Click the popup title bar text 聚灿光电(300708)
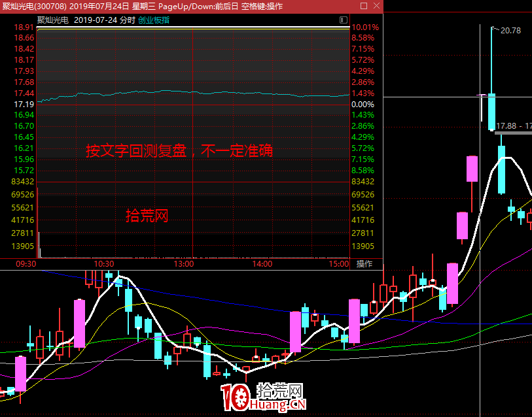The width and height of the screenshot is (532, 417). 33,6
